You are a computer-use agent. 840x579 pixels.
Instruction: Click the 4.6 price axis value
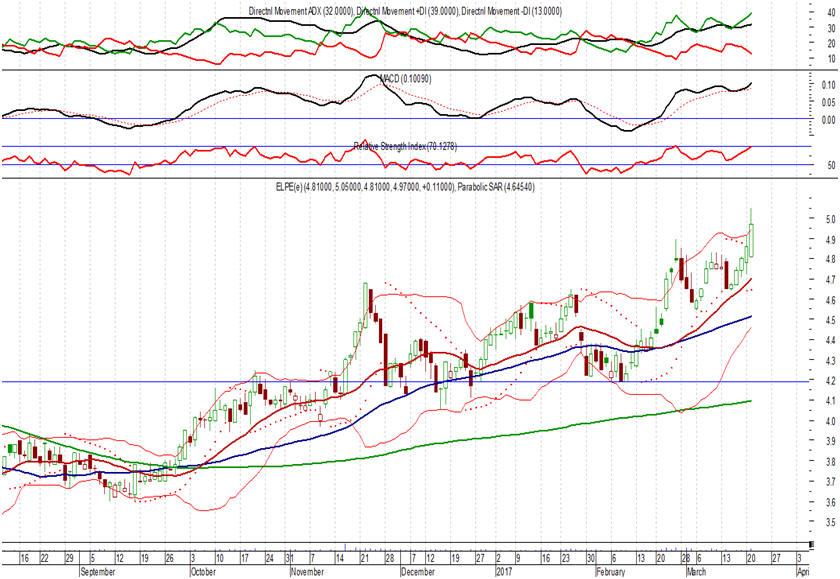click(830, 300)
